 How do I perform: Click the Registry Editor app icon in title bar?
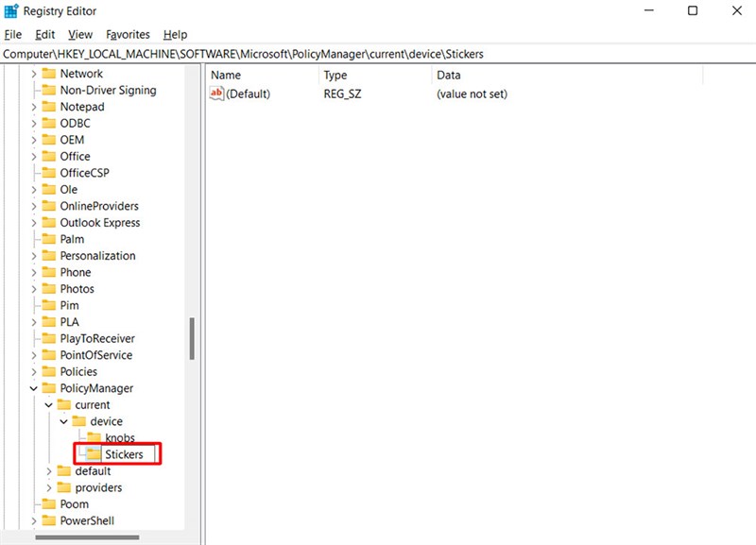point(10,11)
